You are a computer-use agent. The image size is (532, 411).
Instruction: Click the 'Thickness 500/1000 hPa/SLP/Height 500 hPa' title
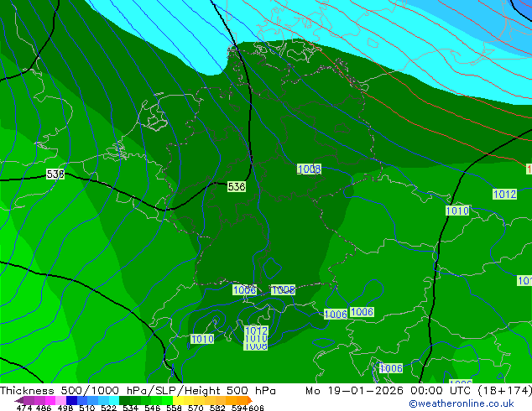point(138,391)
